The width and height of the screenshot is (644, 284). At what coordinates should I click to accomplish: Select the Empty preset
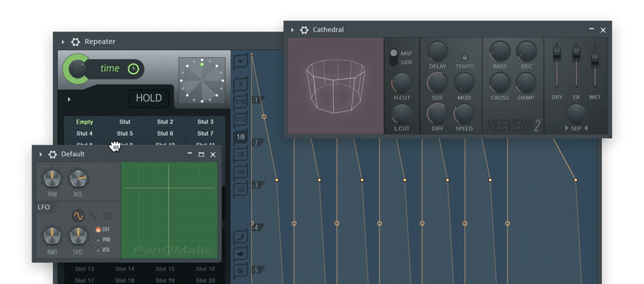(85, 122)
